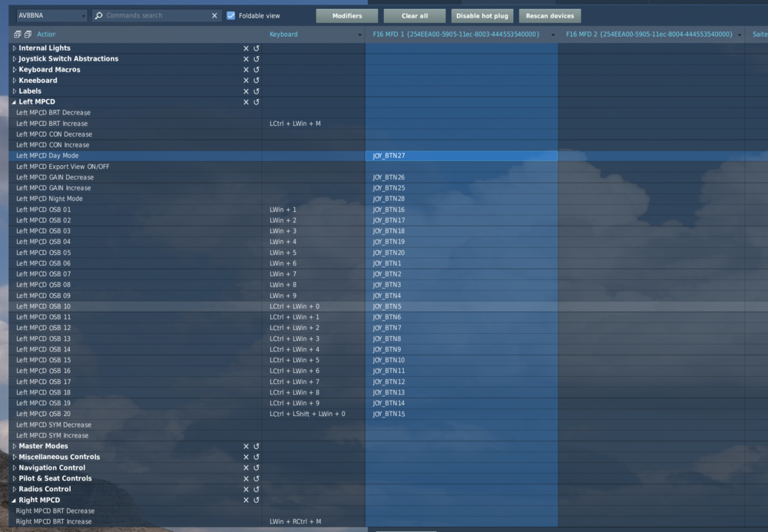The height and width of the screenshot is (532, 768).
Task: Expand the Kneeboard category
Action: click(14, 81)
